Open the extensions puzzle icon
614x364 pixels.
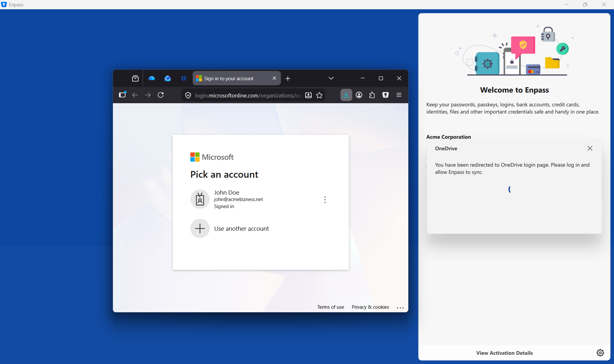pyautogui.click(x=372, y=95)
